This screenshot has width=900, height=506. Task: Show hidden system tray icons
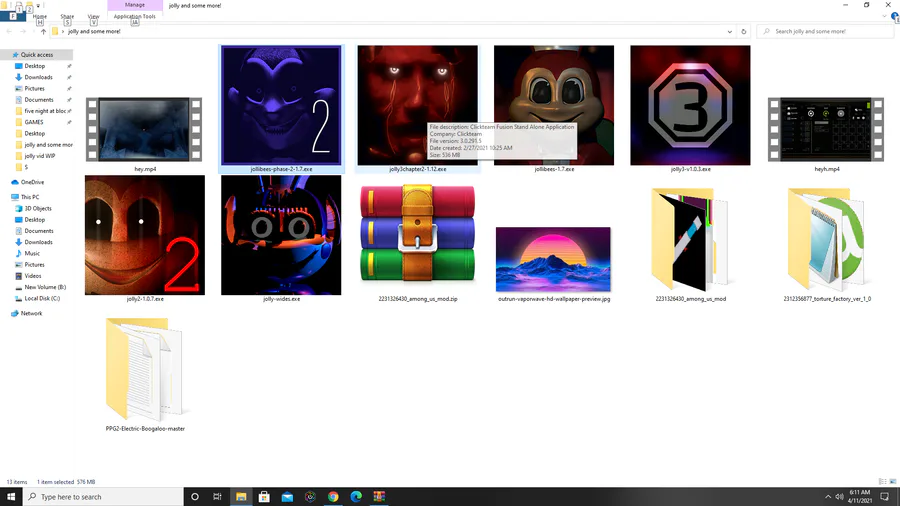coord(828,497)
